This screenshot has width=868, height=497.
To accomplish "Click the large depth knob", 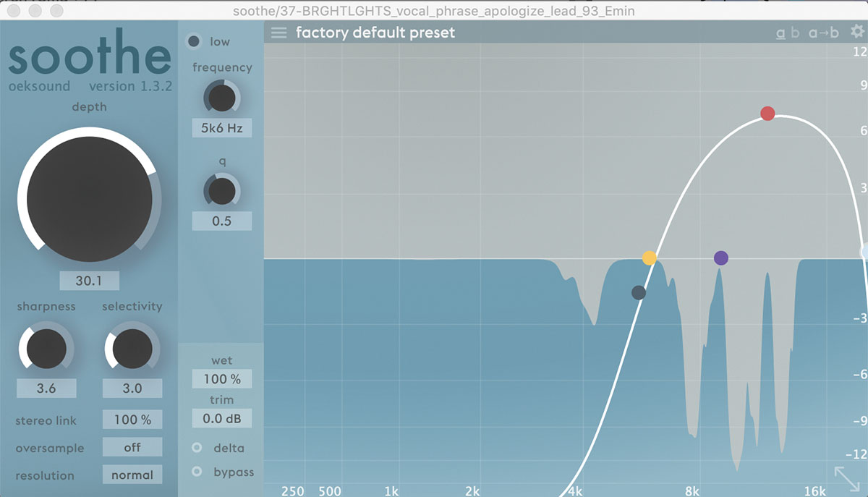I will pyautogui.click(x=90, y=200).
